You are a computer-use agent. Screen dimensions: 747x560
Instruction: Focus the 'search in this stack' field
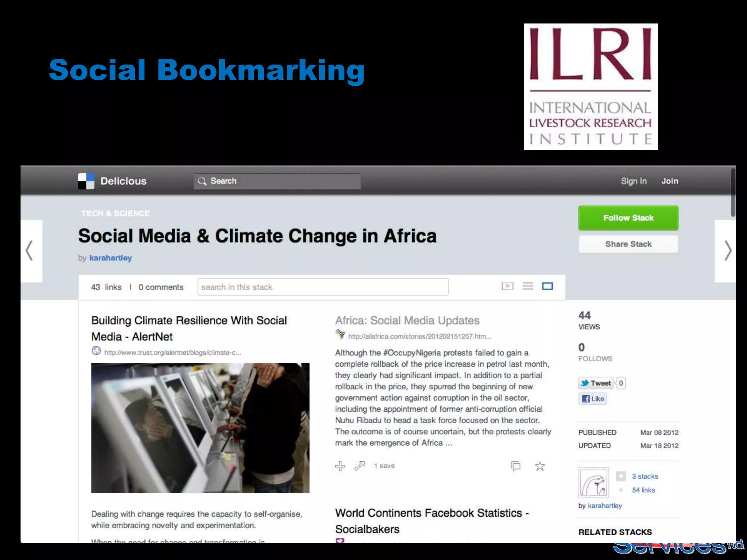pos(323,287)
